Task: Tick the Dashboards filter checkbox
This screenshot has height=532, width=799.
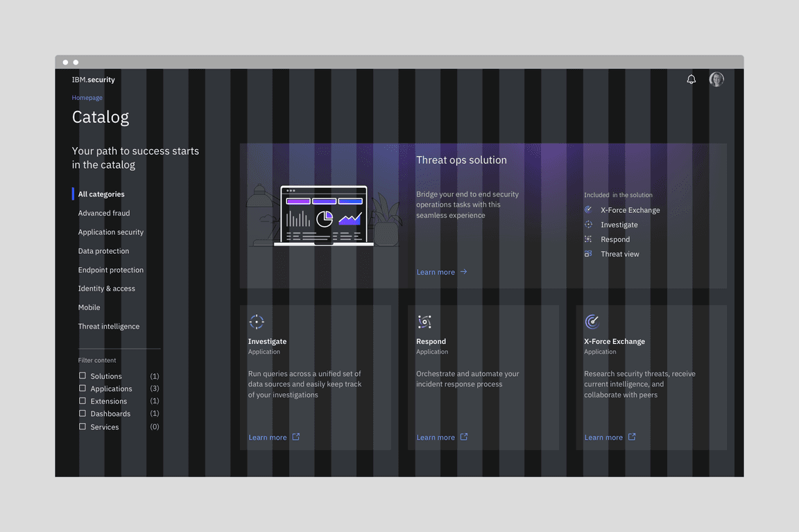Action: coord(83,413)
